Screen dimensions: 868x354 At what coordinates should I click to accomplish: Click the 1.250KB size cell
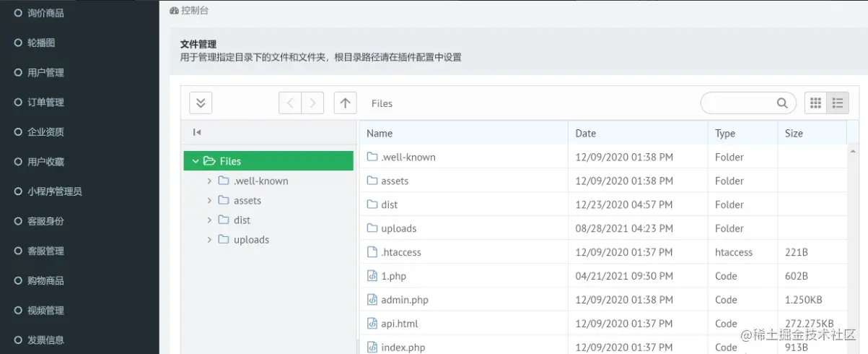click(804, 300)
